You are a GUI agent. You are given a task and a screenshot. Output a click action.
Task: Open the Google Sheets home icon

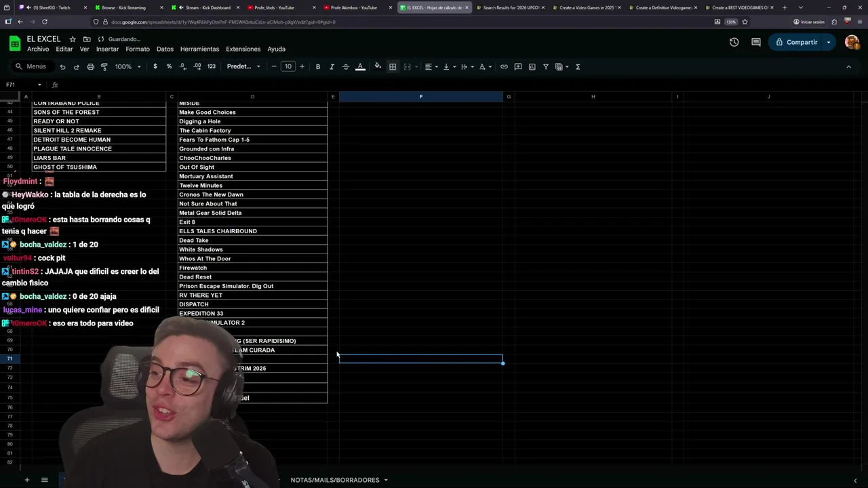[15, 43]
